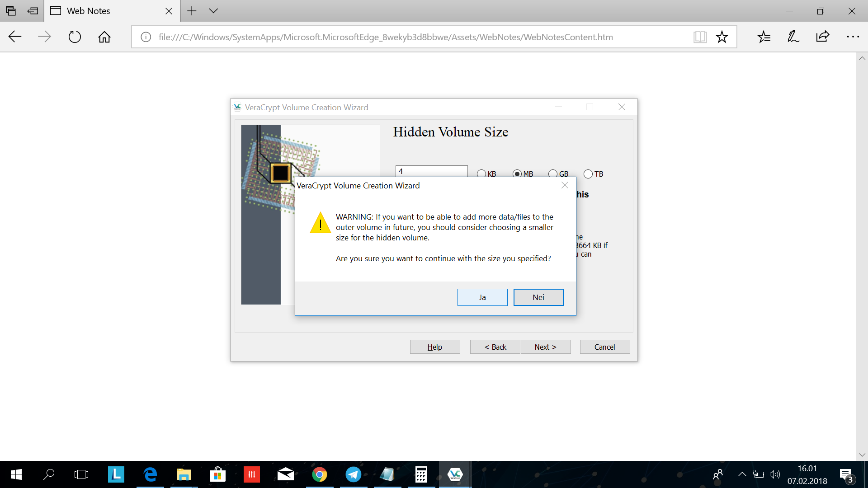Open Action Center notifications
The height and width of the screenshot is (488, 868).
[x=846, y=474]
